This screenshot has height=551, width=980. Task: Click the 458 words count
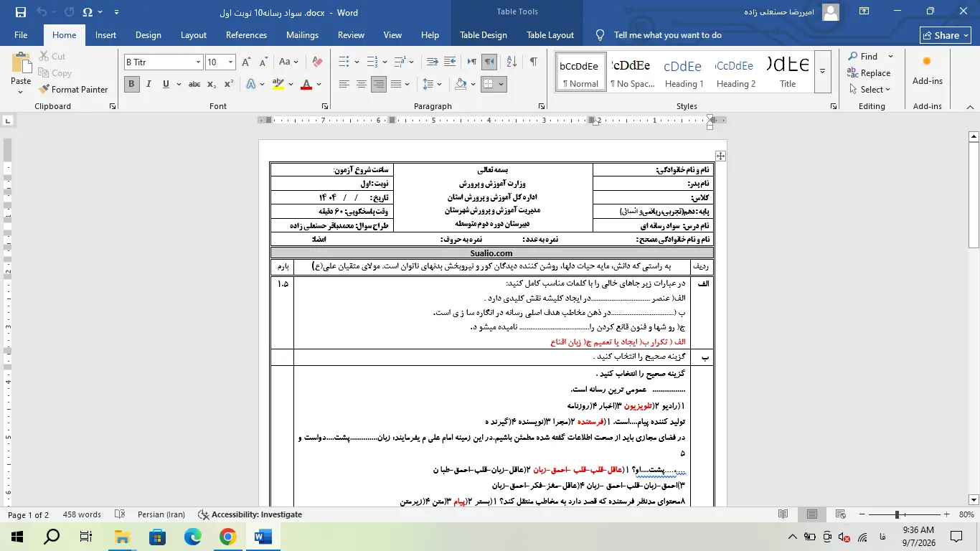click(x=82, y=514)
